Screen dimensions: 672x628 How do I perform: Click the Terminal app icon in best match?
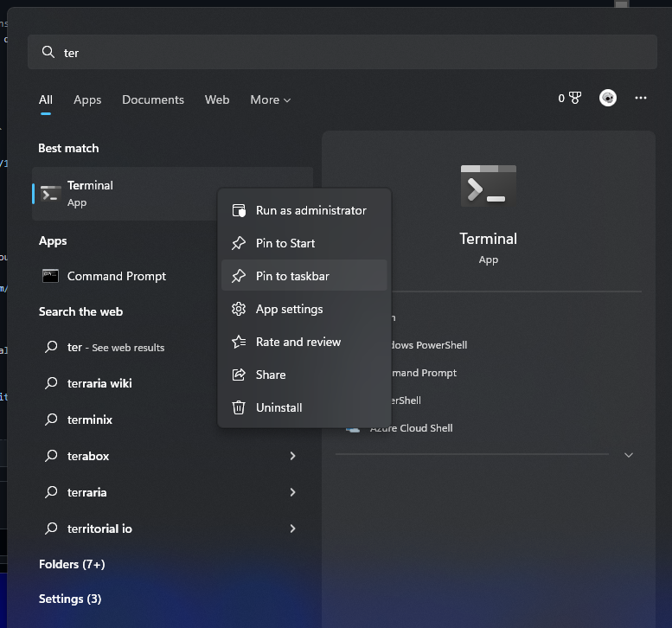pyautogui.click(x=50, y=194)
